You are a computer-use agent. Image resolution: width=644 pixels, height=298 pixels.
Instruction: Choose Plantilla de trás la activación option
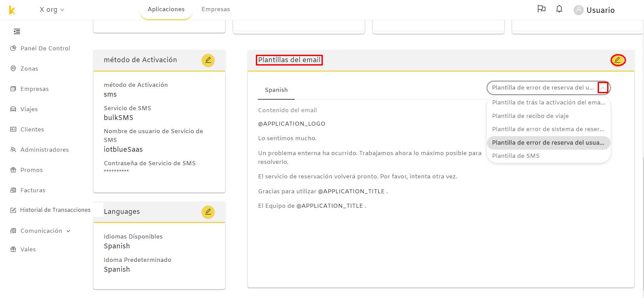549,102
